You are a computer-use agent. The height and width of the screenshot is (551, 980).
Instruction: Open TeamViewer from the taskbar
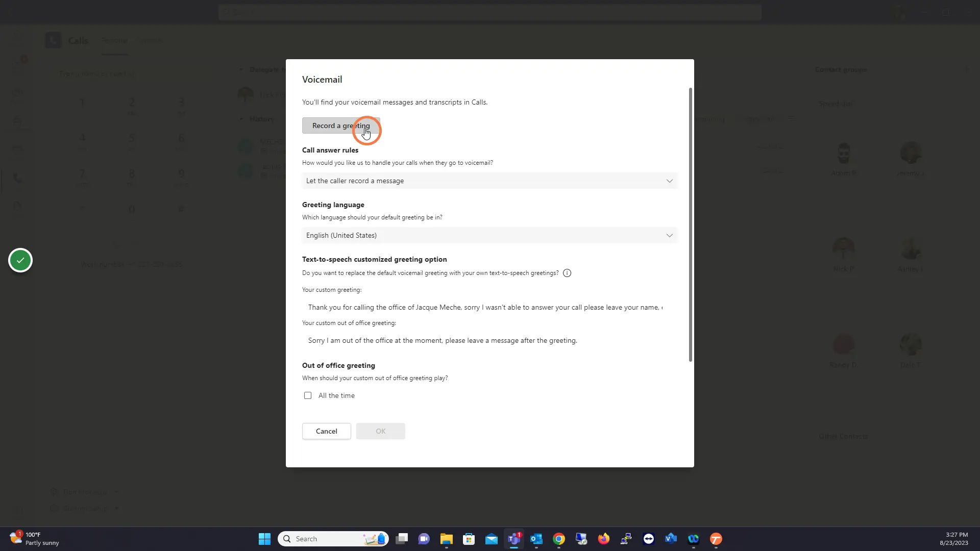click(x=649, y=539)
